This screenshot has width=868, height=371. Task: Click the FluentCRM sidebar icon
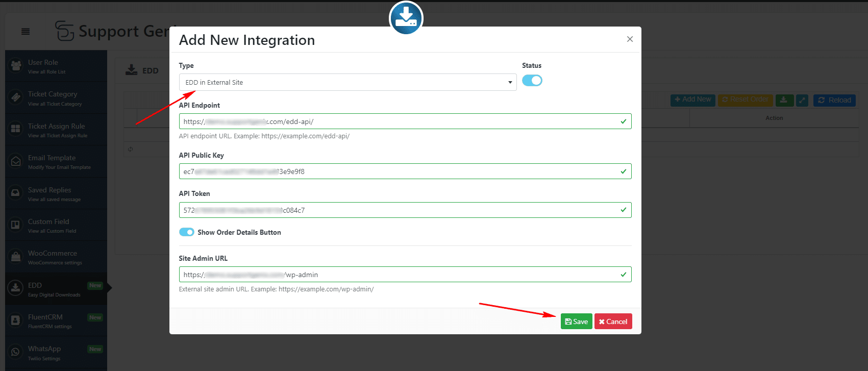16,320
